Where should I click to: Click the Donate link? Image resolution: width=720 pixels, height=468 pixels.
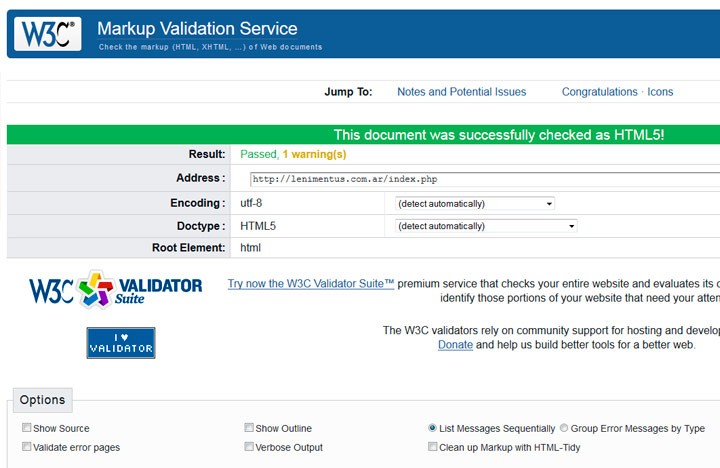click(x=455, y=345)
